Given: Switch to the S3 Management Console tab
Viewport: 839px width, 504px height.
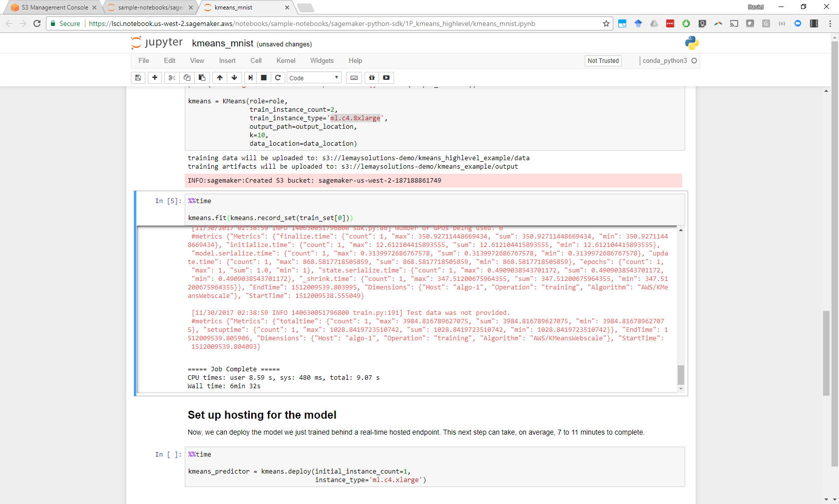Looking at the screenshot, I should click(53, 7).
